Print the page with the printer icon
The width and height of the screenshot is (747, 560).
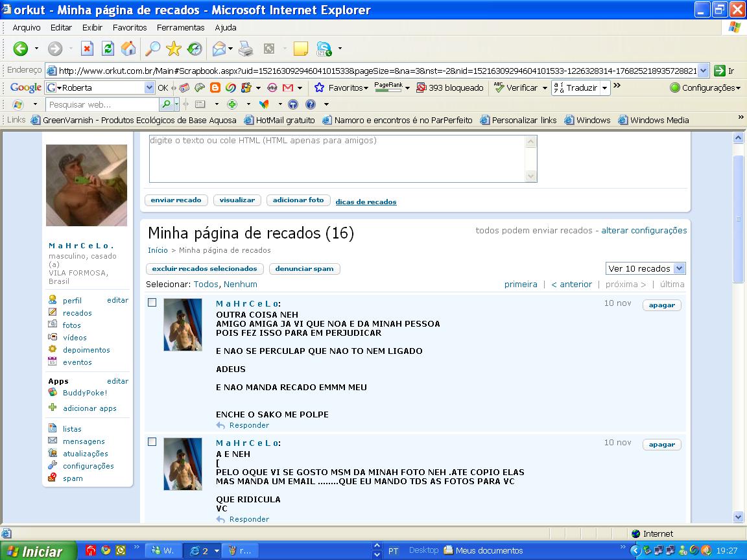(x=246, y=48)
